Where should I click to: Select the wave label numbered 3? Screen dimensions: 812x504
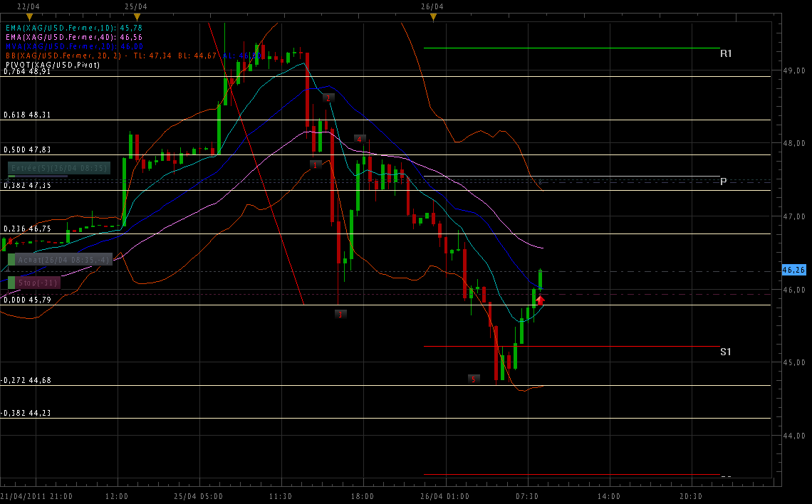coord(340,314)
